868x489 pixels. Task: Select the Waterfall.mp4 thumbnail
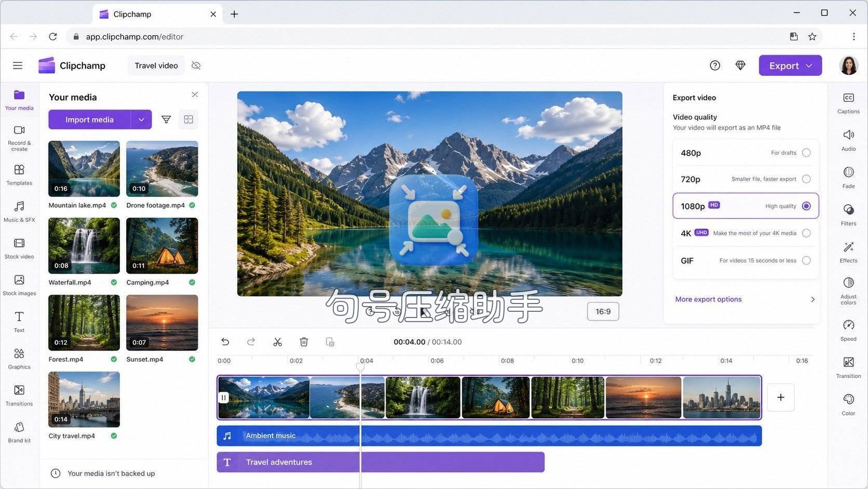pos(84,246)
